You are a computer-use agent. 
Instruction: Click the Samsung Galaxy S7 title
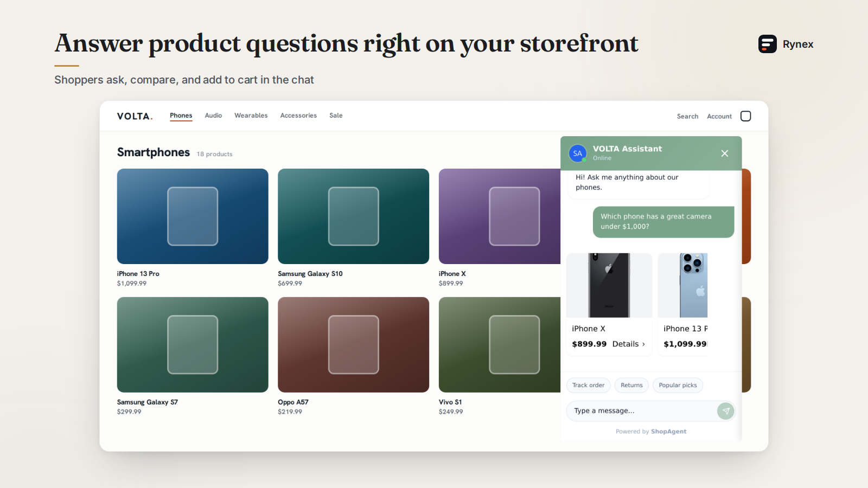click(148, 402)
